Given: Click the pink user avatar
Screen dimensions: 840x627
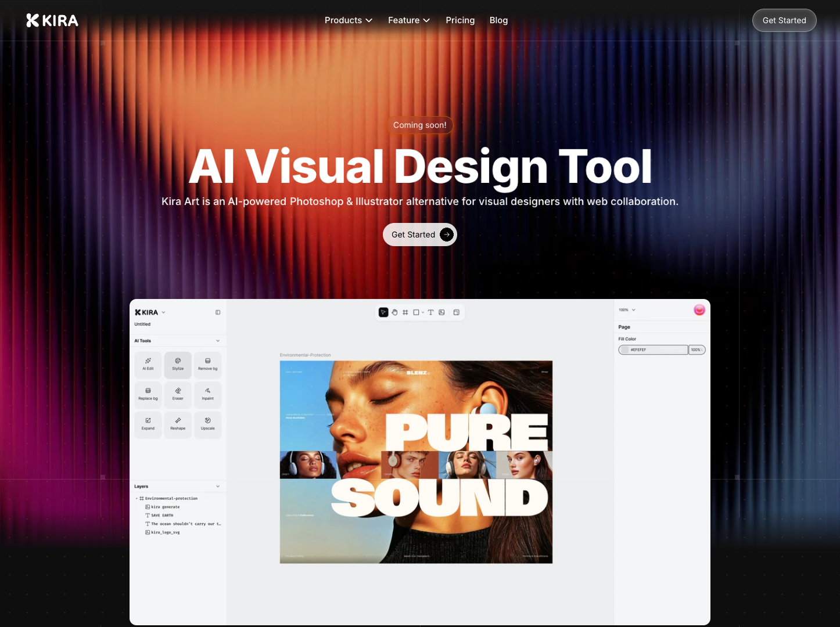Looking at the screenshot, I should click(x=699, y=310).
